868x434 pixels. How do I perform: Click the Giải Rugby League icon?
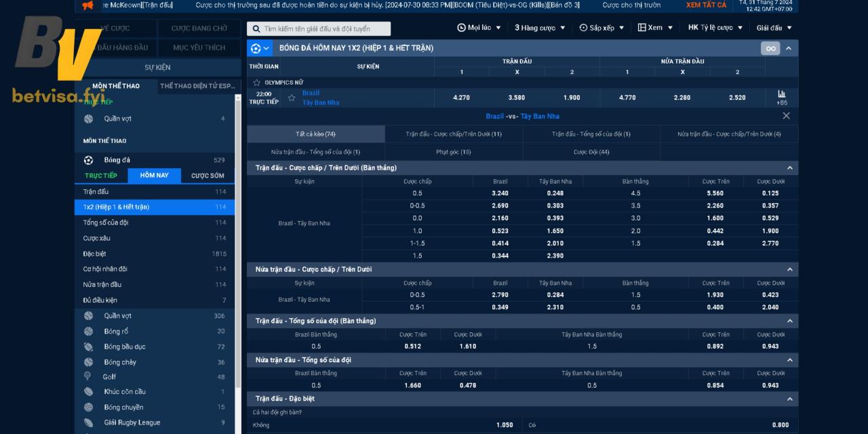(88, 422)
